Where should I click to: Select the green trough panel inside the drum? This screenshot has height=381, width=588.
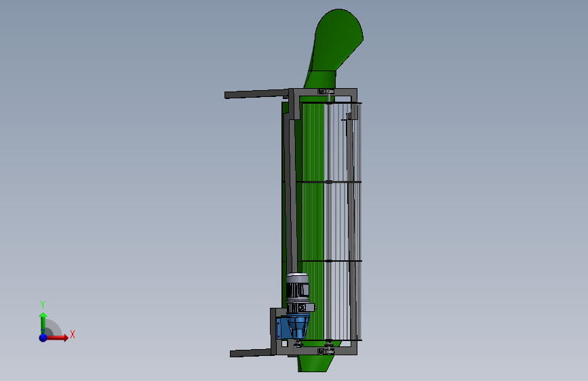tap(313, 221)
